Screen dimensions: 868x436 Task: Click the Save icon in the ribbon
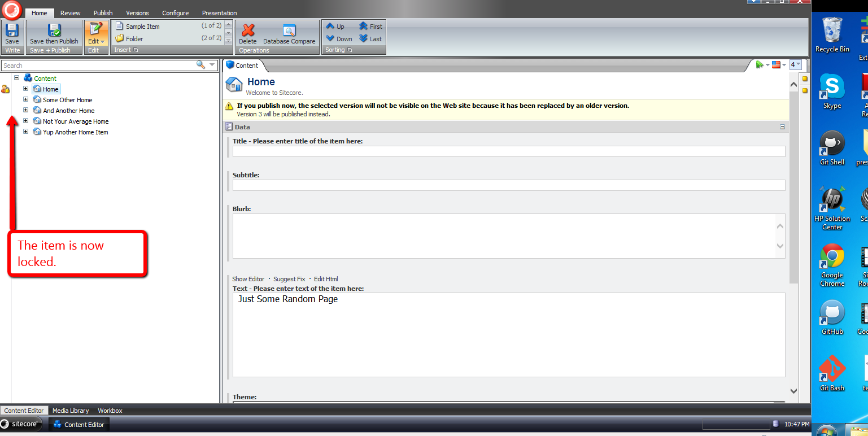12,30
